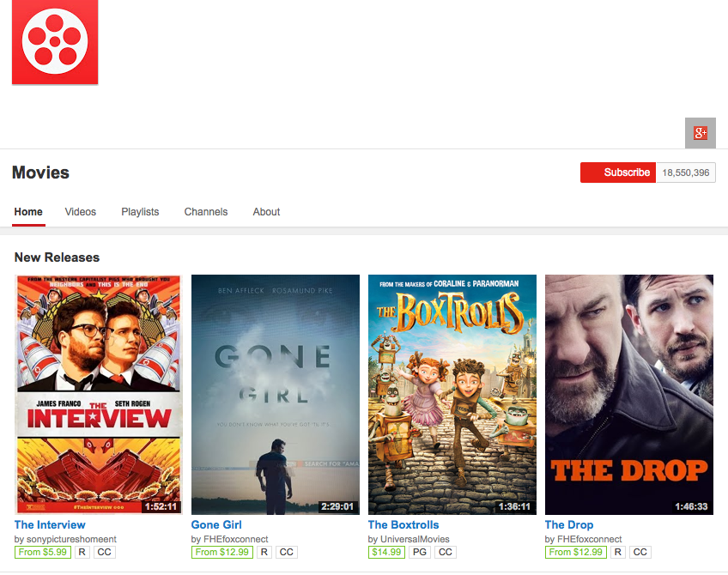Click the $14.99 price button for Boxtrolls
The width and height of the screenshot is (728, 575).
(x=386, y=552)
